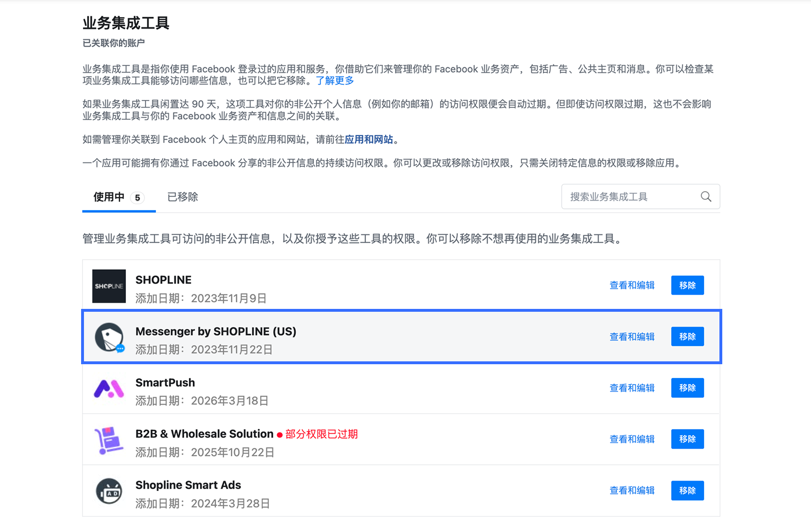Click the B2B & Wholesale Solution name
The height and width of the screenshot is (532, 811).
205,434
